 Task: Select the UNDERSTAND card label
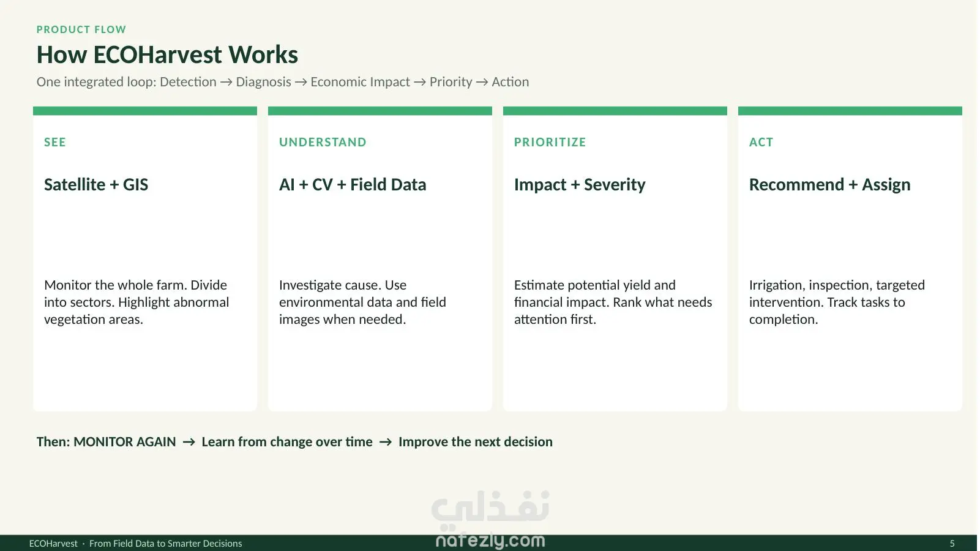click(x=323, y=142)
